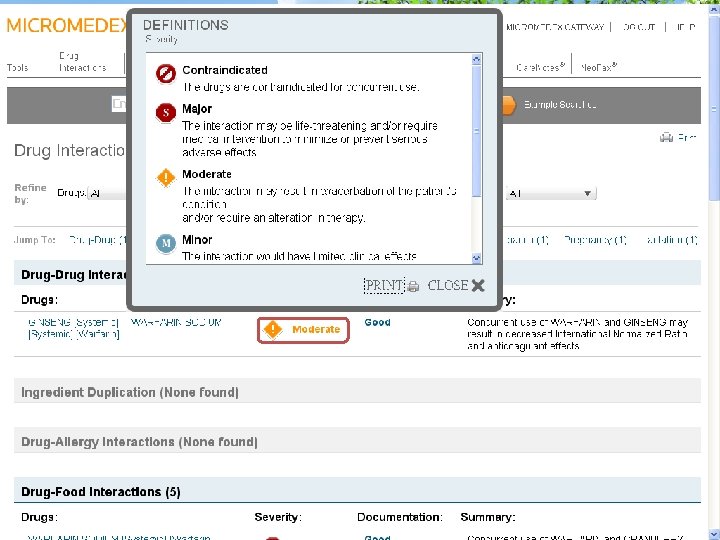The image size is (720, 540).
Task: Open the GINSENG systemic Warfarin drug link
Action: (73, 328)
